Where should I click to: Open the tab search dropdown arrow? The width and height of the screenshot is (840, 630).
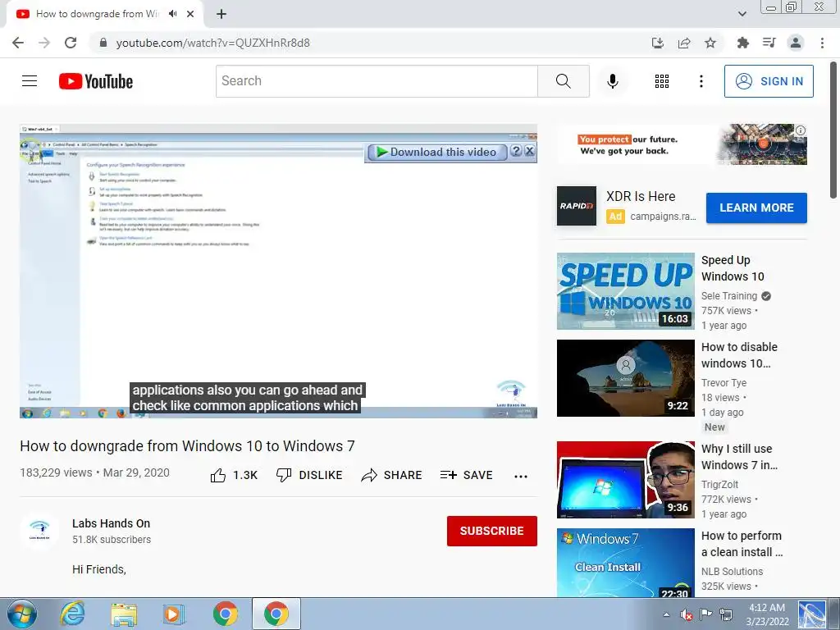(x=742, y=14)
